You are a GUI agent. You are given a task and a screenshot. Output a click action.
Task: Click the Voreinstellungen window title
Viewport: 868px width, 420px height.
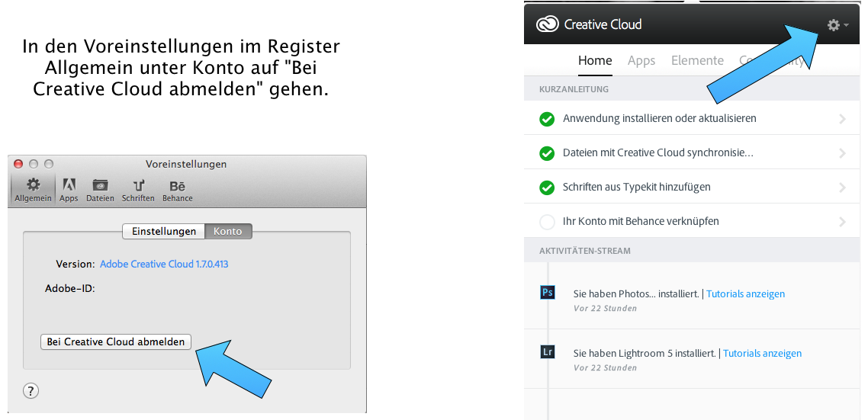186,165
